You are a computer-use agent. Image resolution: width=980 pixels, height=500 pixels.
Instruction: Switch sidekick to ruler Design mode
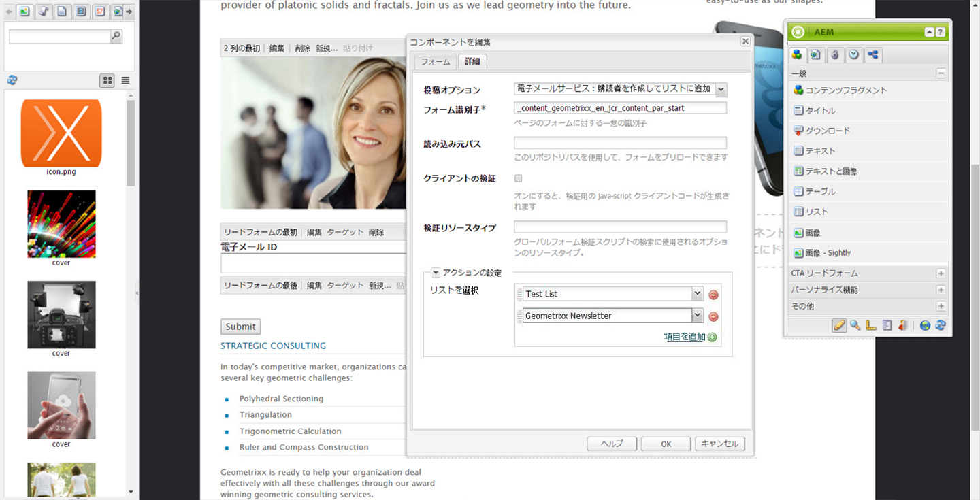871,325
